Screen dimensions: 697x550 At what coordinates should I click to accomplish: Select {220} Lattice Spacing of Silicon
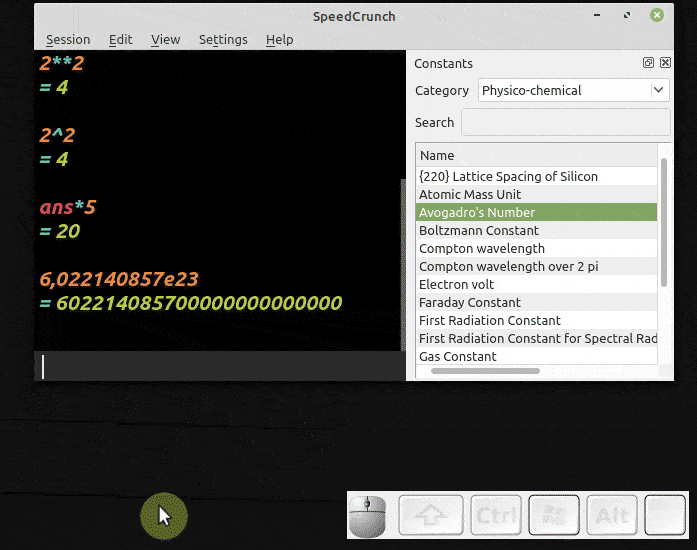click(537, 177)
